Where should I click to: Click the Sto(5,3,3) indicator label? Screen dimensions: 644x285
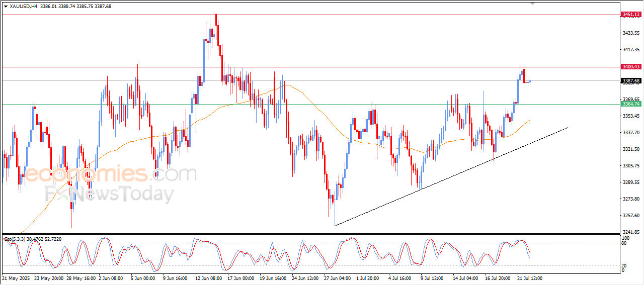pyautogui.click(x=16, y=239)
